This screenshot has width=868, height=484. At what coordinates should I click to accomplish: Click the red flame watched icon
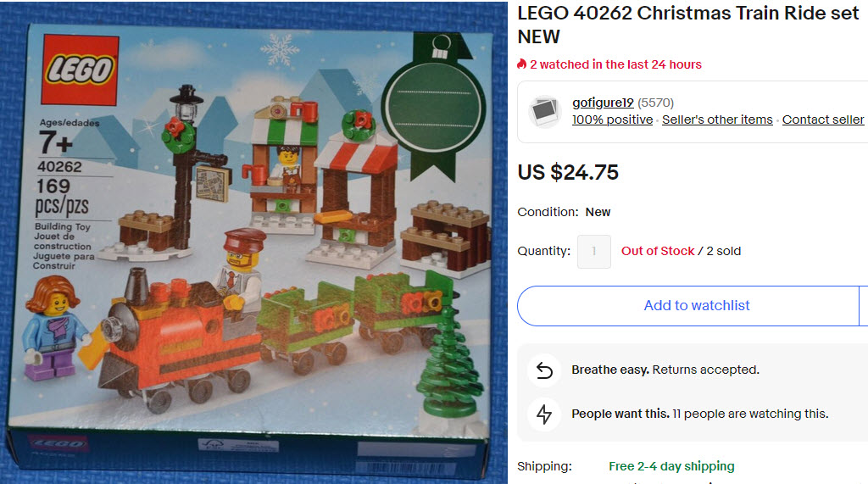[x=521, y=64]
